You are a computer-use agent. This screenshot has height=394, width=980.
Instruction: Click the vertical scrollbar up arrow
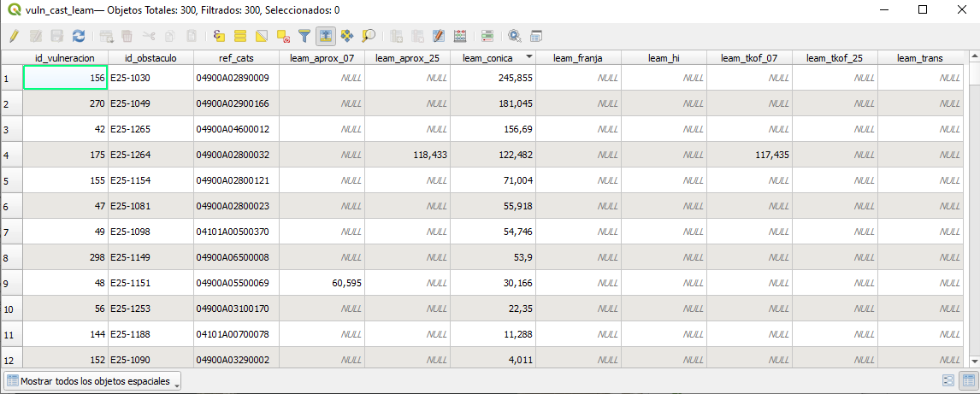[x=974, y=56]
